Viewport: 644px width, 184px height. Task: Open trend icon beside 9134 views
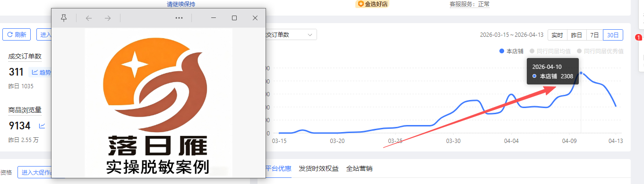[42, 126]
